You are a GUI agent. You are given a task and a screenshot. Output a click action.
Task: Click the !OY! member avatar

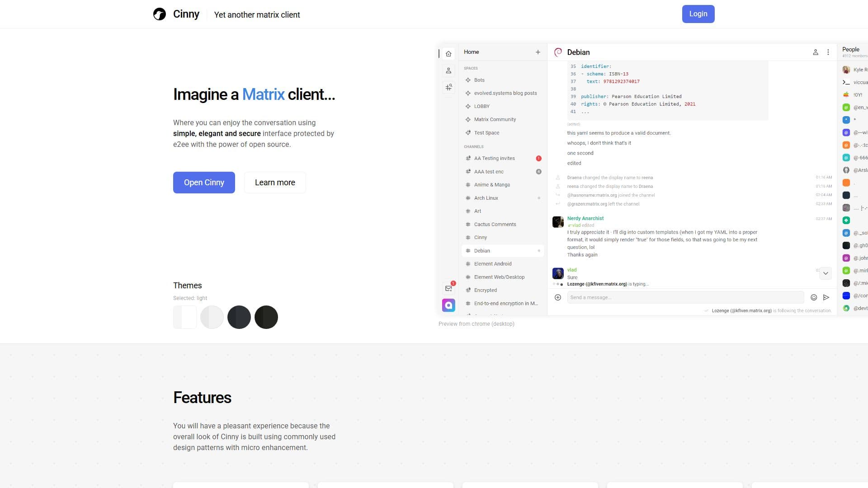846,94
